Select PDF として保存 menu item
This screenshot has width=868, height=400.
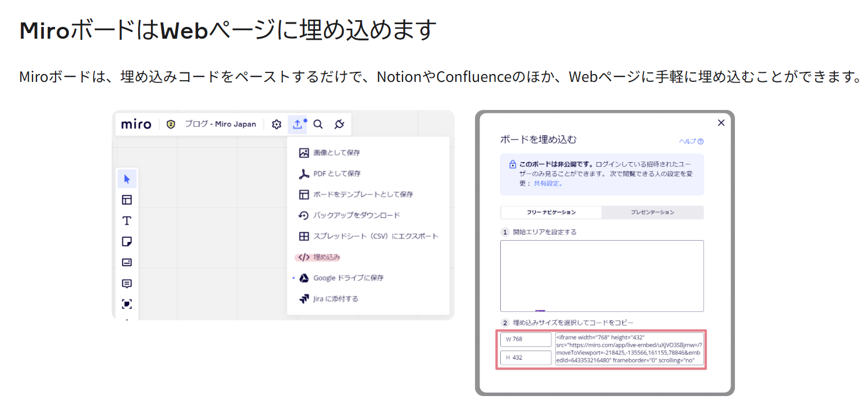tap(336, 173)
